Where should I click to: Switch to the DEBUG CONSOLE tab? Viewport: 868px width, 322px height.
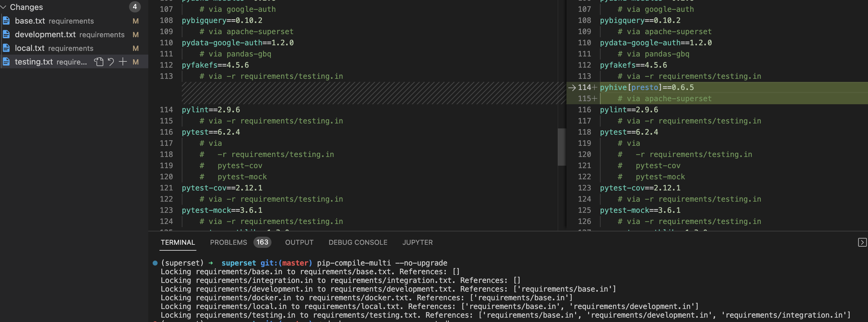click(x=357, y=242)
